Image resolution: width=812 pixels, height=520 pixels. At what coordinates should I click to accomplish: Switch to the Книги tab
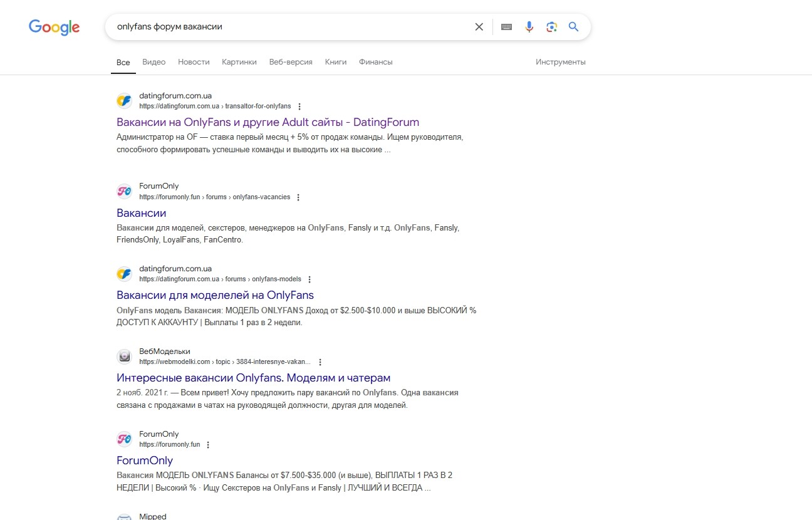[x=336, y=62]
